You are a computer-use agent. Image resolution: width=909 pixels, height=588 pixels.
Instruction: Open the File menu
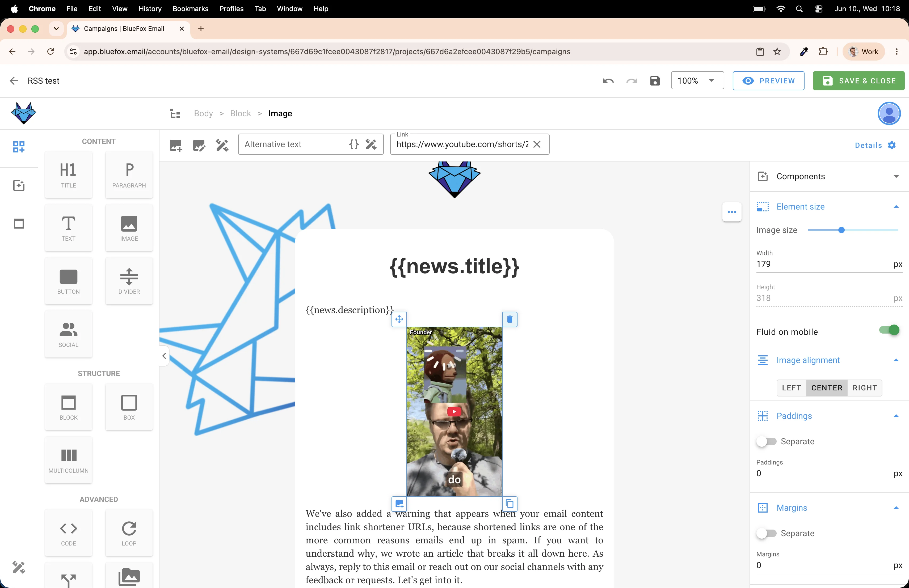72,8
